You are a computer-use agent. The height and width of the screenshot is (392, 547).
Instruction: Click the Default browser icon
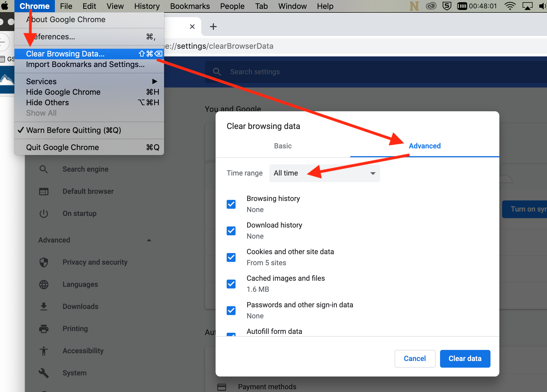44,191
